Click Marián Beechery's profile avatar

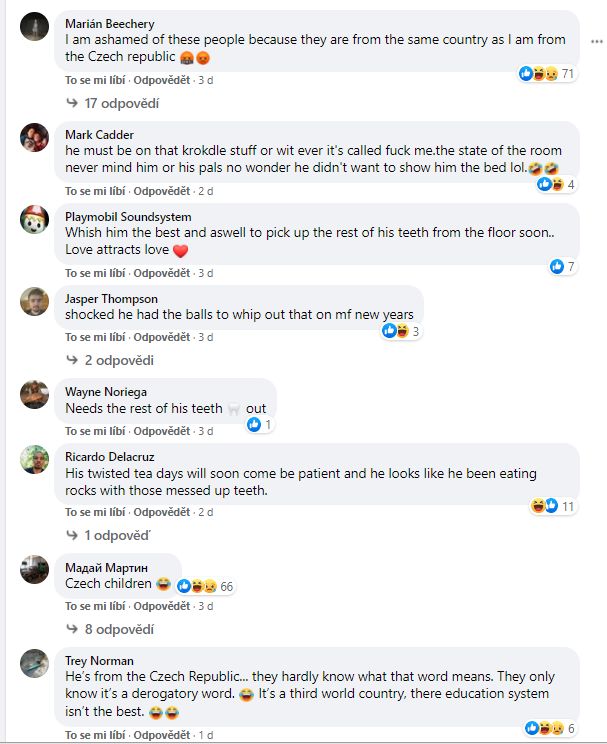[x=35, y=28]
